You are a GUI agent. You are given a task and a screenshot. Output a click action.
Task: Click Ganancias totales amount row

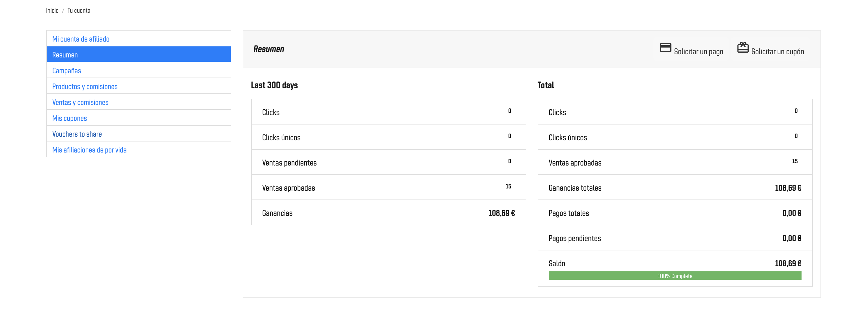675,188
